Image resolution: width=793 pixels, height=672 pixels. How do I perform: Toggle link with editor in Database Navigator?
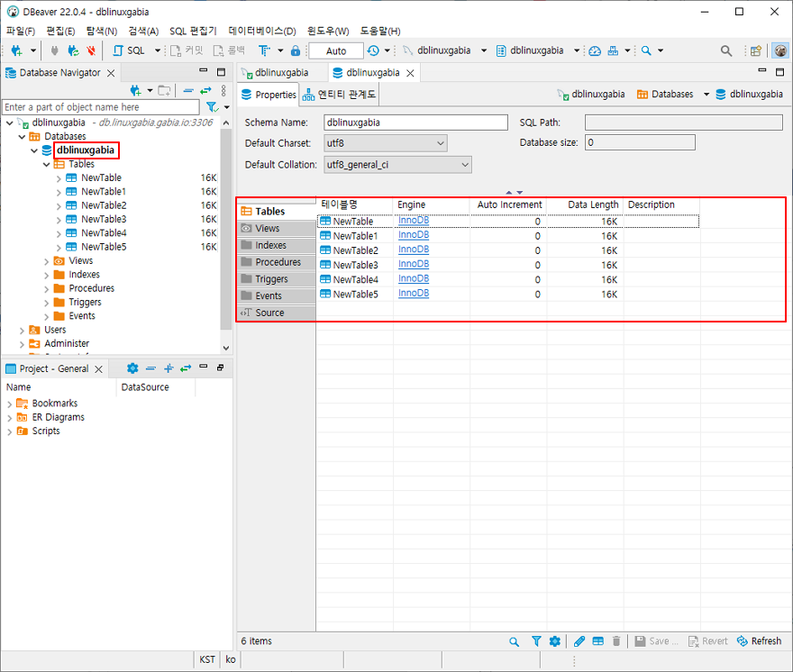click(205, 91)
